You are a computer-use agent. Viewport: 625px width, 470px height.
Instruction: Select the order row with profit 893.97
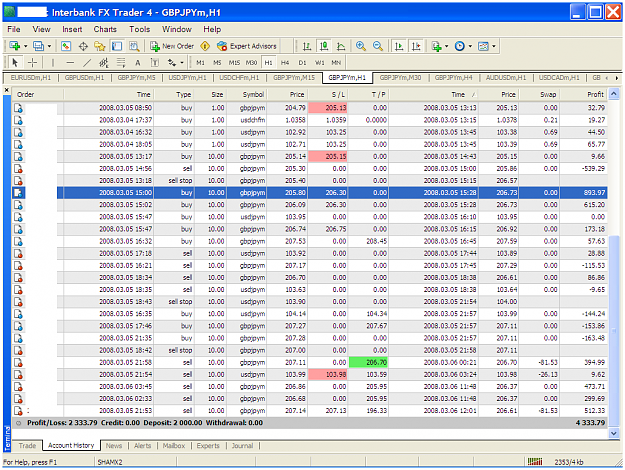(310, 193)
